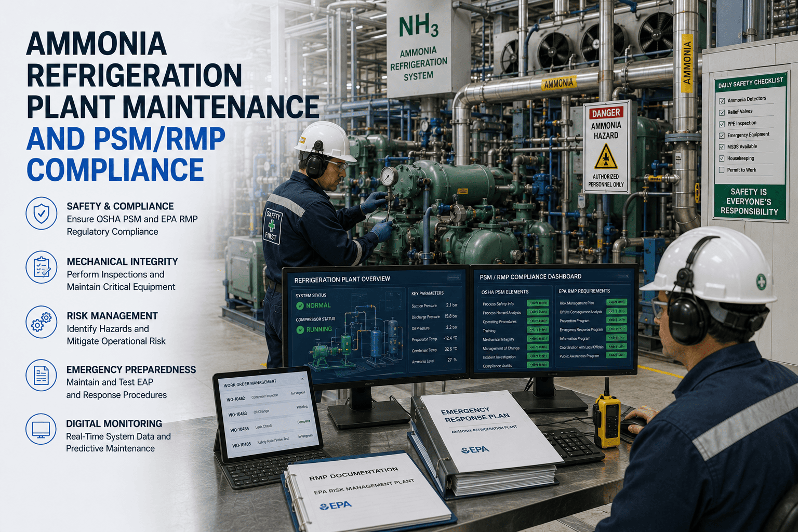
Task: Open work order WO-10484 Leak Check
Action: click(270, 426)
